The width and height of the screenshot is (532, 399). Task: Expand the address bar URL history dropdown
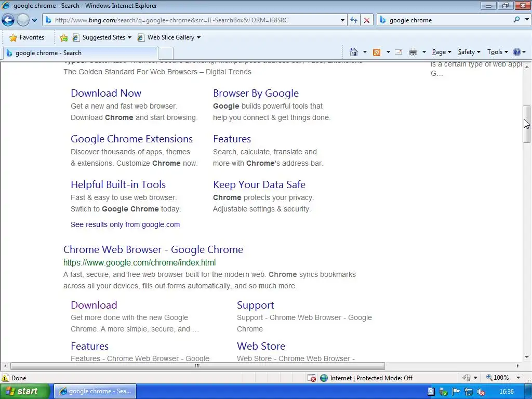click(x=342, y=20)
